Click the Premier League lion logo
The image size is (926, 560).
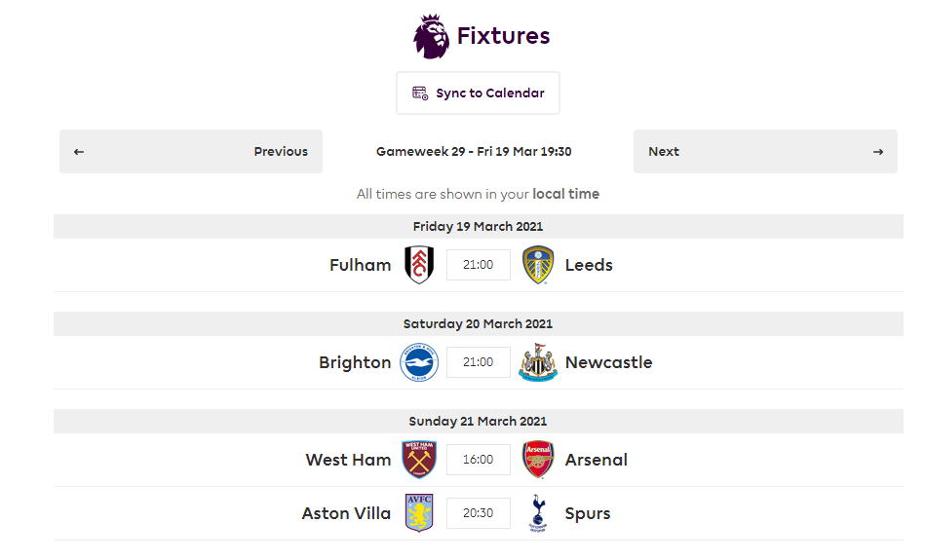click(431, 36)
